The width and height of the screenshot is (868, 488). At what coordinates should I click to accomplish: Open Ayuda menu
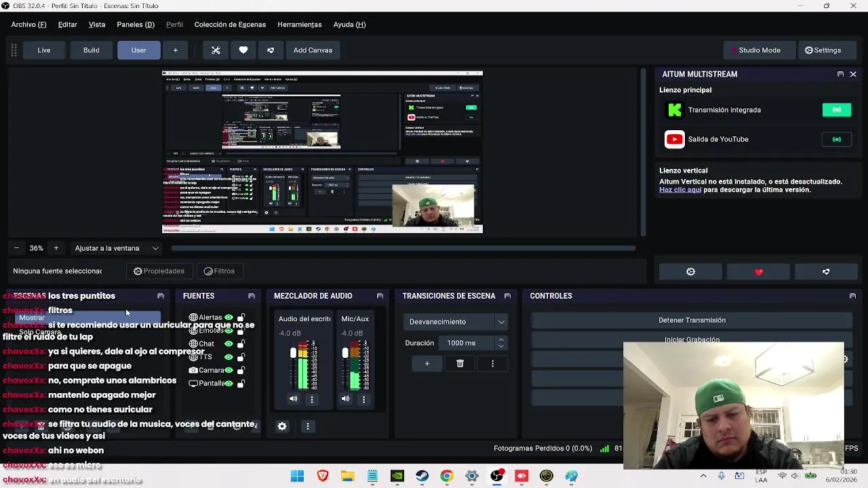349,24
